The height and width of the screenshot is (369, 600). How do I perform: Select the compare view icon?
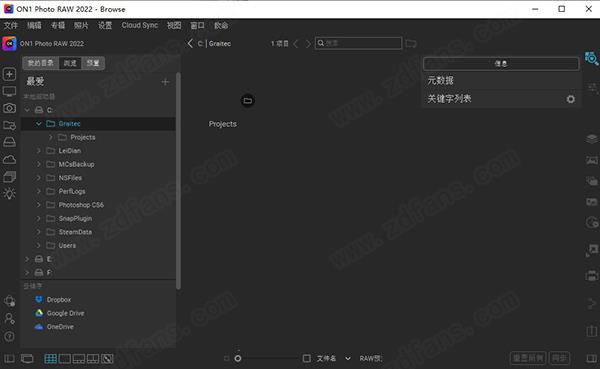click(x=93, y=359)
